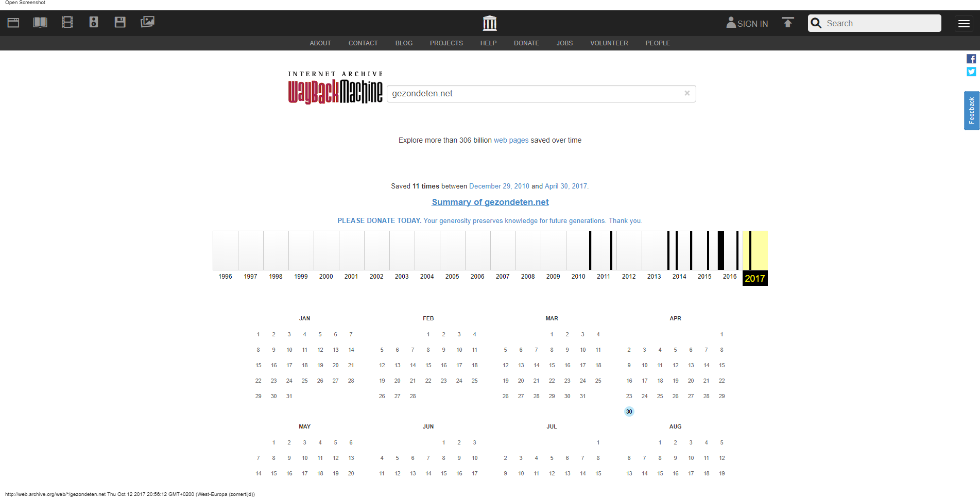Share on Twitter icon
The image size is (980, 497).
click(x=971, y=72)
